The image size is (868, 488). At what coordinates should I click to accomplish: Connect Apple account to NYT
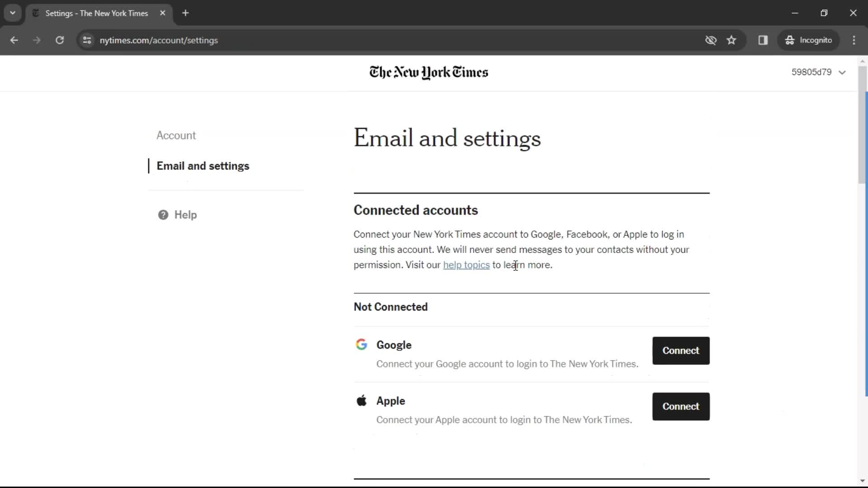[x=681, y=406]
